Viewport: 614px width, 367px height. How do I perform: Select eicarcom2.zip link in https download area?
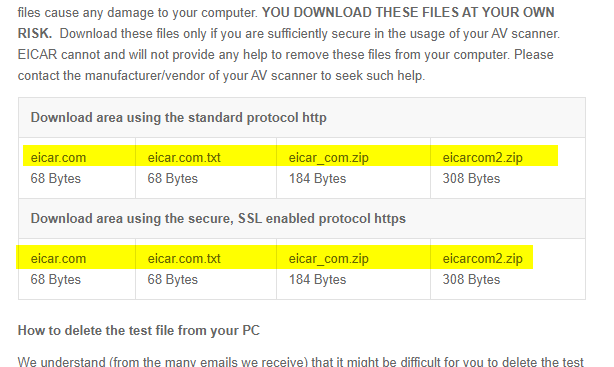pyautogui.click(x=482, y=259)
